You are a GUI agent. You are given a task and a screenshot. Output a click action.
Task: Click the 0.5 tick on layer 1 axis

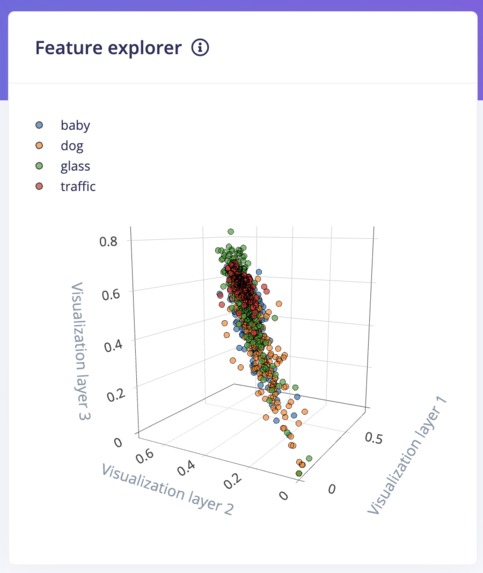(374, 438)
